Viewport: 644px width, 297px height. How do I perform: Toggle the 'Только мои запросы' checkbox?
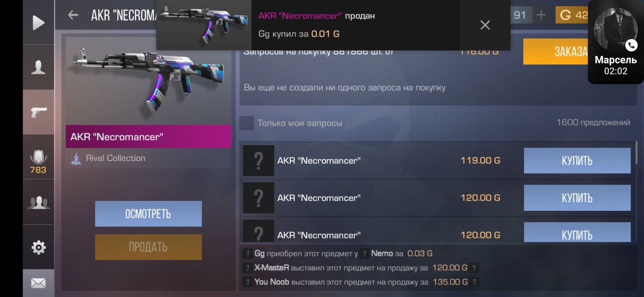point(247,123)
